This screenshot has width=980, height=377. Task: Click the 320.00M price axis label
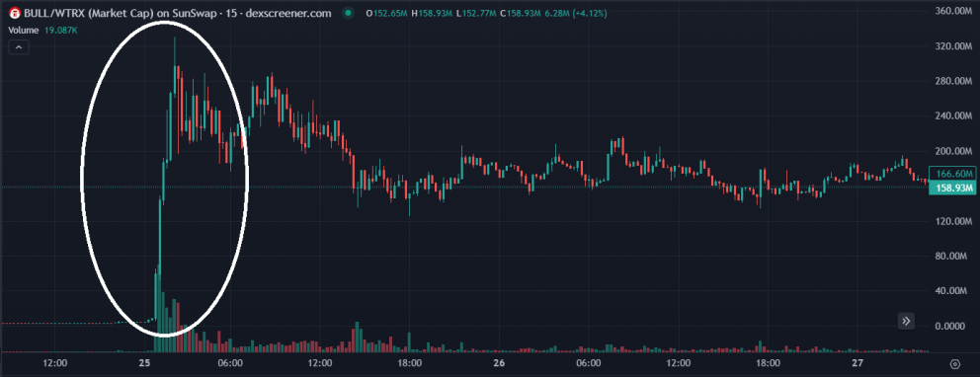pos(952,46)
